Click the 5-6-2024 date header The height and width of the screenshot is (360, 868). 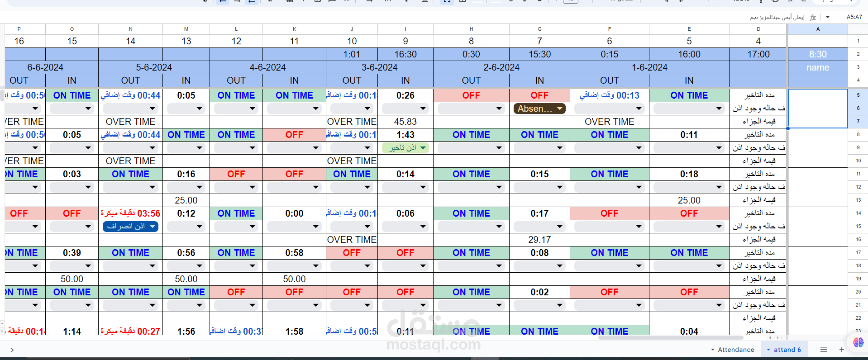[x=154, y=67]
